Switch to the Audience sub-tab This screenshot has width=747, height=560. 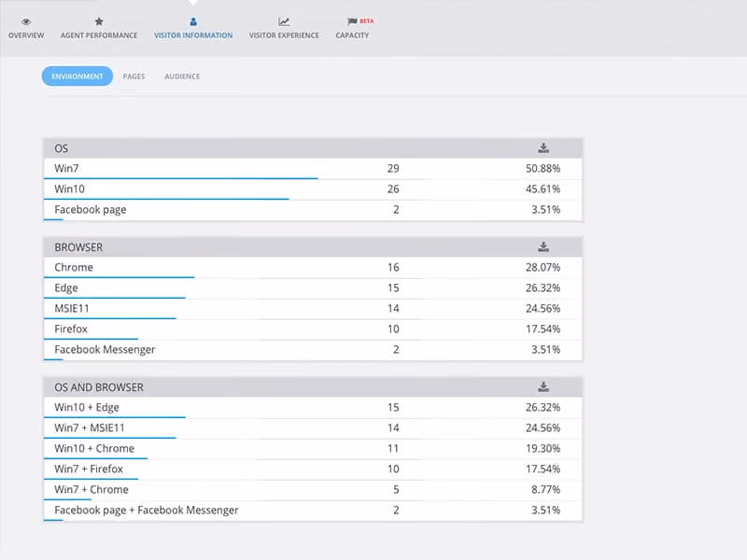tap(182, 77)
